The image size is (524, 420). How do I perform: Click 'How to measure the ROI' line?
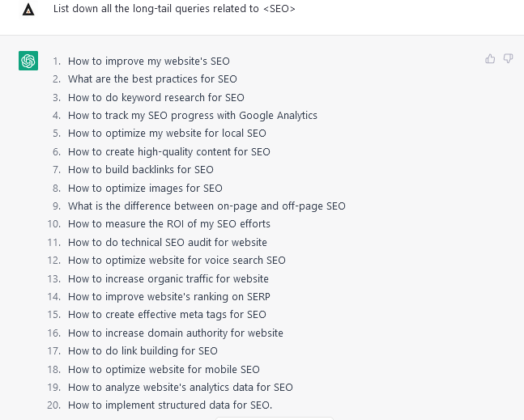(169, 224)
